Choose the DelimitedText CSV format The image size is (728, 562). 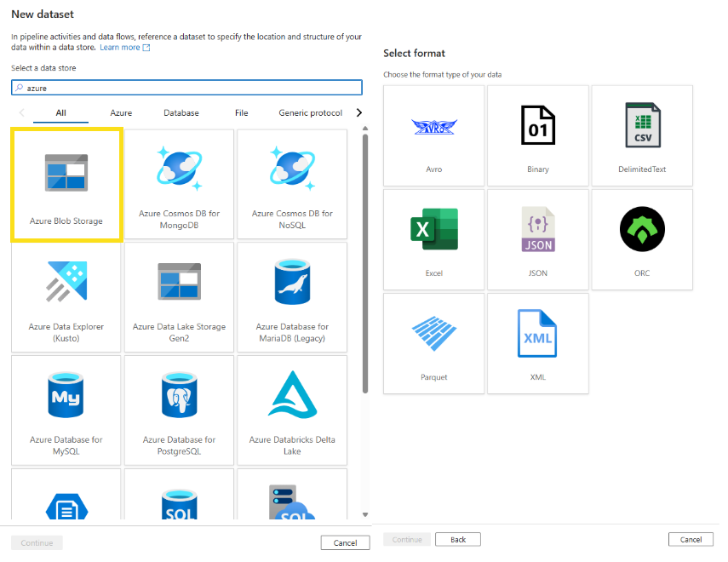(642, 135)
